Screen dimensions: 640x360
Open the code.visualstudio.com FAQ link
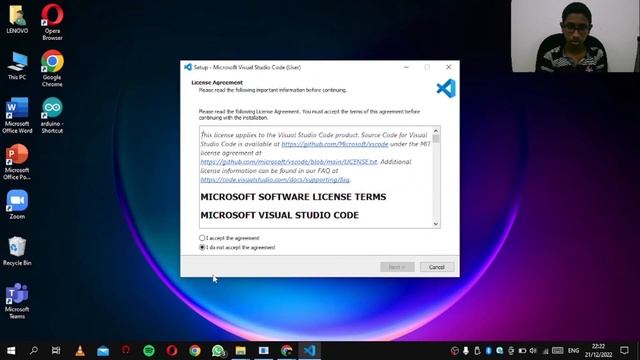tap(275, 180)
